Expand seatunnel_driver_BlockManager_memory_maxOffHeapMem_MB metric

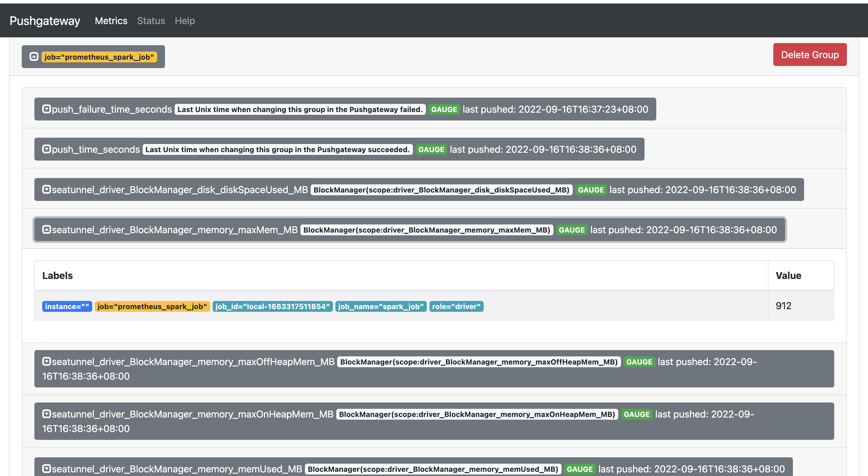[46, 361]
